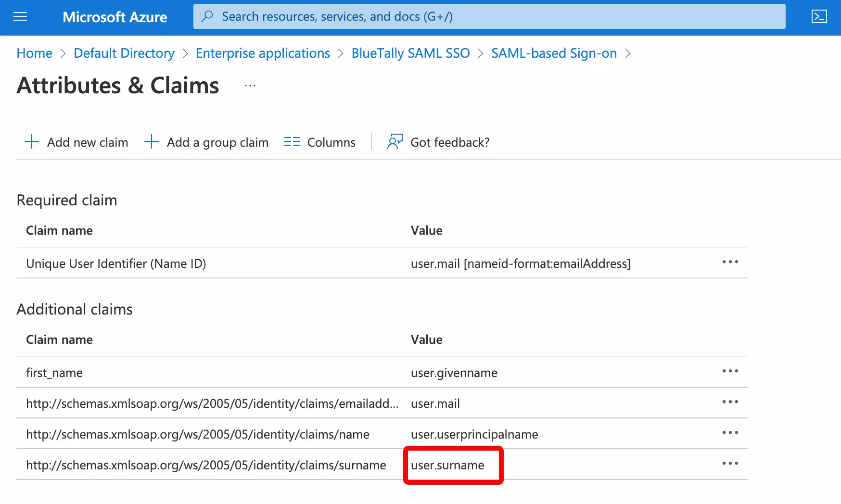841x504 pixels.
Task: Click the user.givenname value
Action: (x=454, y=373)
